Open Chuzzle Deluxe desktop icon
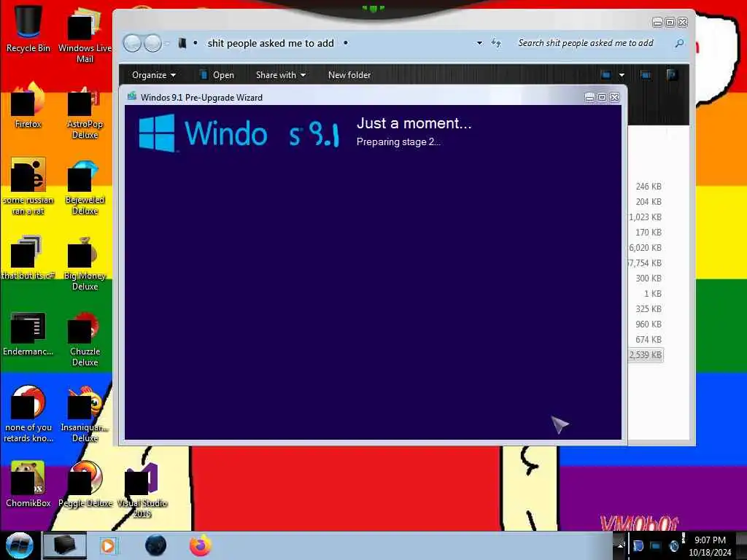Image resolution: width=747 pixels, height=560 pixels. point(85,339)
